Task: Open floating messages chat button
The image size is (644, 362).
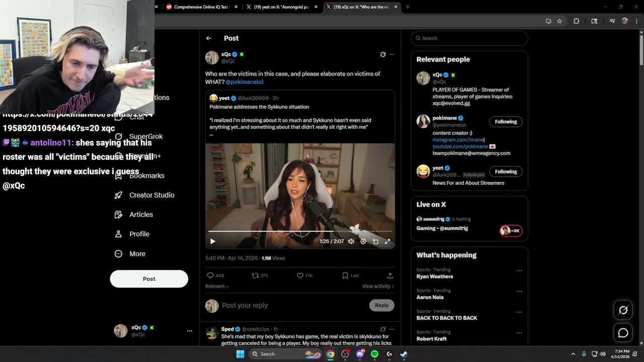Action: [x=623, y=333]
